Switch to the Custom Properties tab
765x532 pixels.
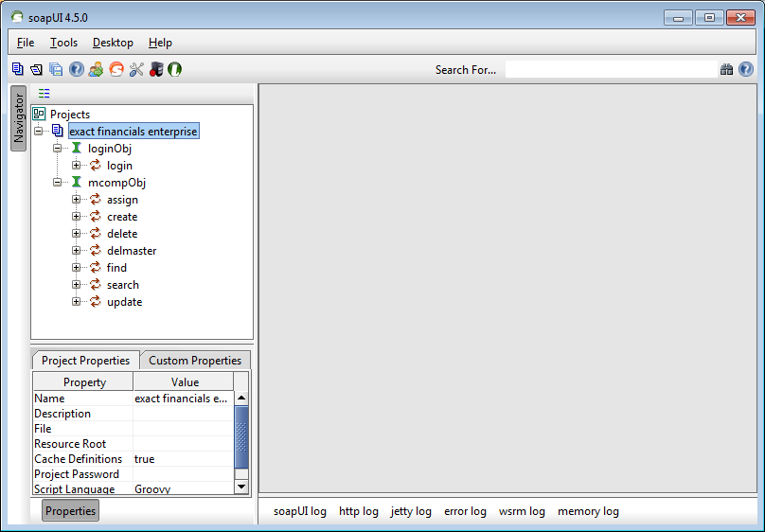(x=195, y=361)
